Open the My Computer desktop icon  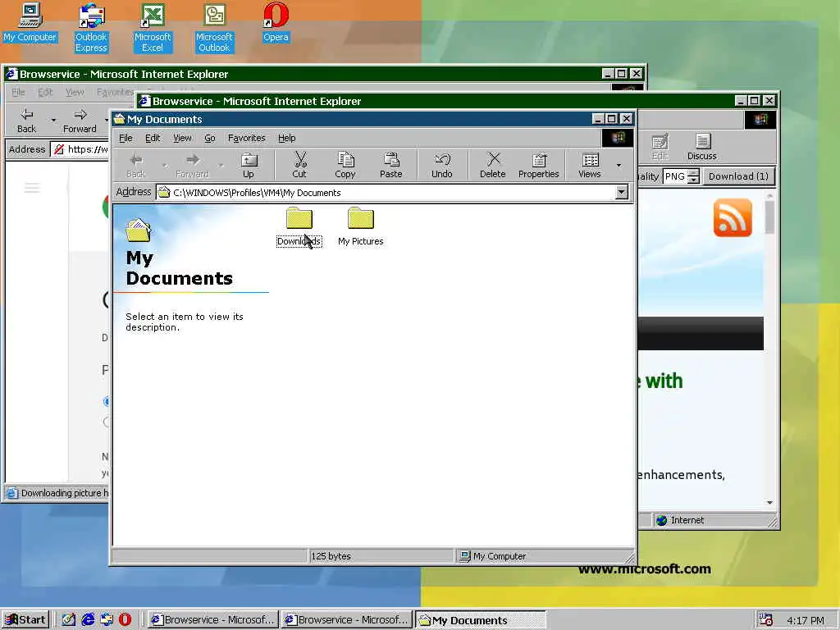[30, 21]
